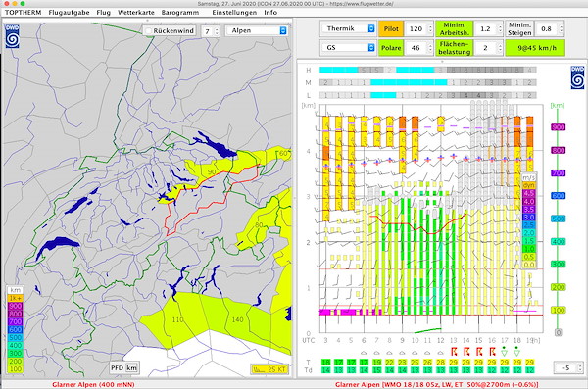The width and height of the screenshot is (588, 389).
Task: Click the cumulus cloud symbol at 6 UTC
Action: [x=364, y=353]
